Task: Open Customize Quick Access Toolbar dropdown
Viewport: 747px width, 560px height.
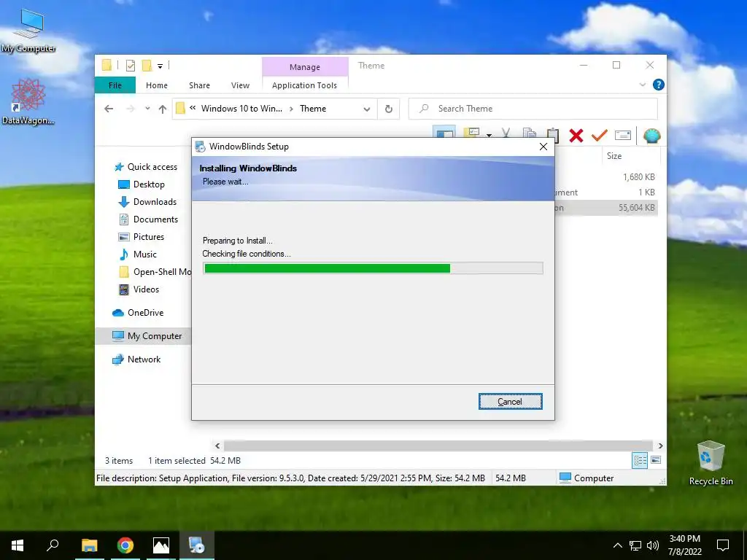Action: pos(160,66)
